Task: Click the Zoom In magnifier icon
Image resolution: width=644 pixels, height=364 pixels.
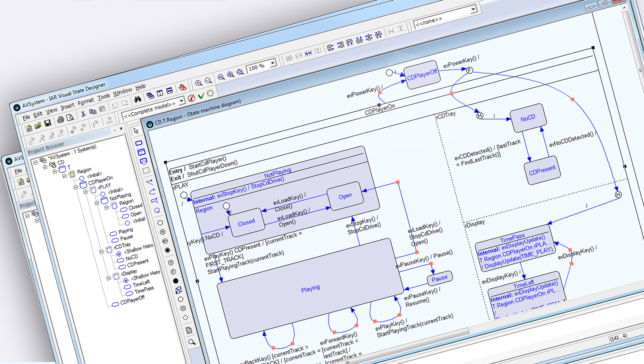Action: (x=198, y=83)
